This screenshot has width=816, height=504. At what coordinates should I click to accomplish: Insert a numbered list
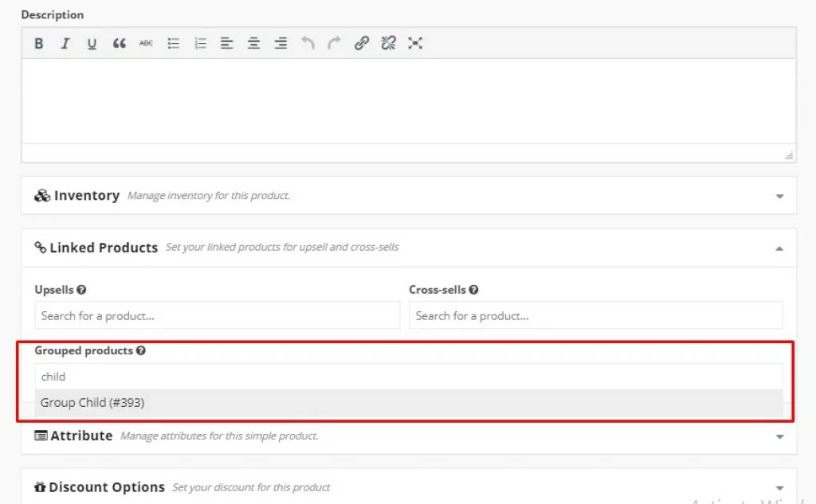(x=200, y=43)
